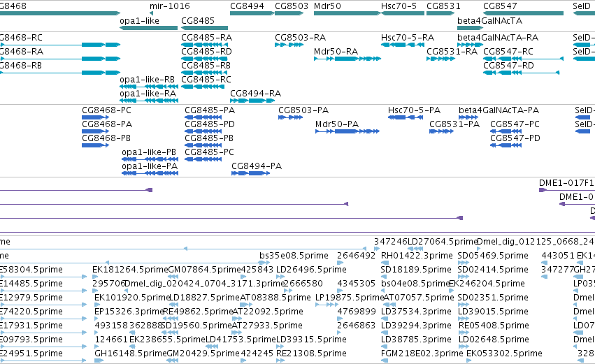Open the CG8503 gene label in top track
Image resolution: width=595 pixels, height=364 pixels.
(x=292, y=6)
